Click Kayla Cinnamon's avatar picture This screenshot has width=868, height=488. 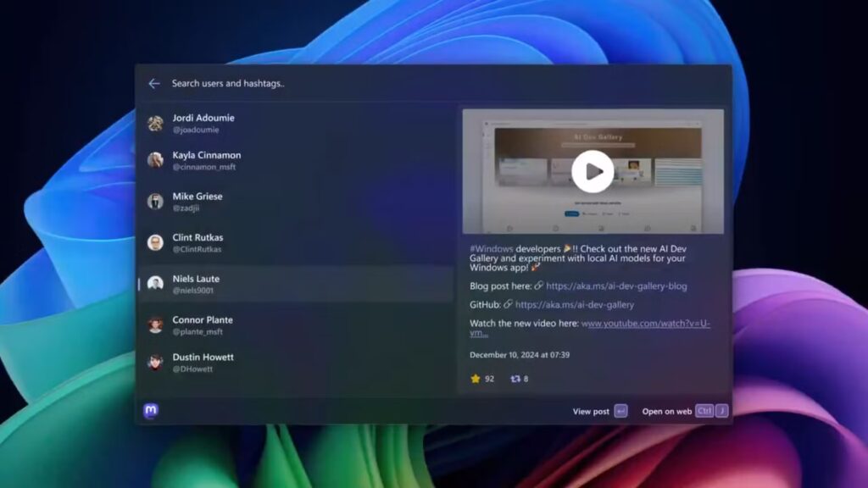tap(158, 160)
